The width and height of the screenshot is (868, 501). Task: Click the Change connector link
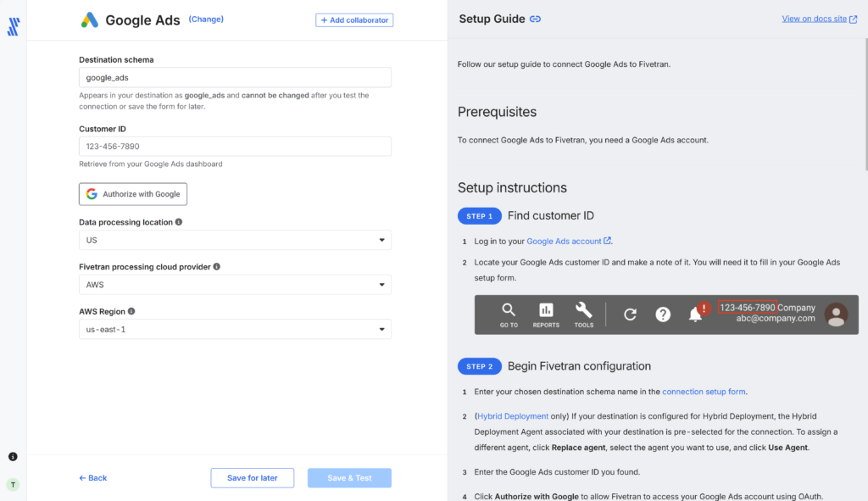pyautogui.click(x=206, y=19)
